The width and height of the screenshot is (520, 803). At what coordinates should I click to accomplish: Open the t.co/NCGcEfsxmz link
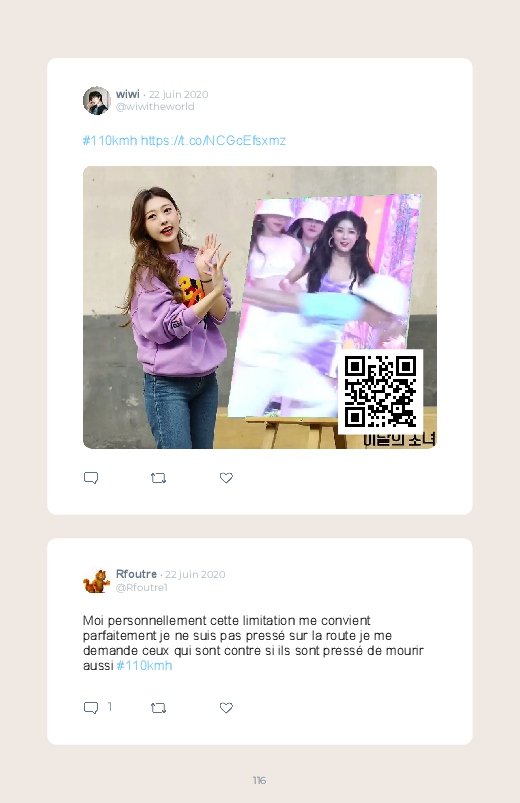pyautogui.click(x=213, y=140)
